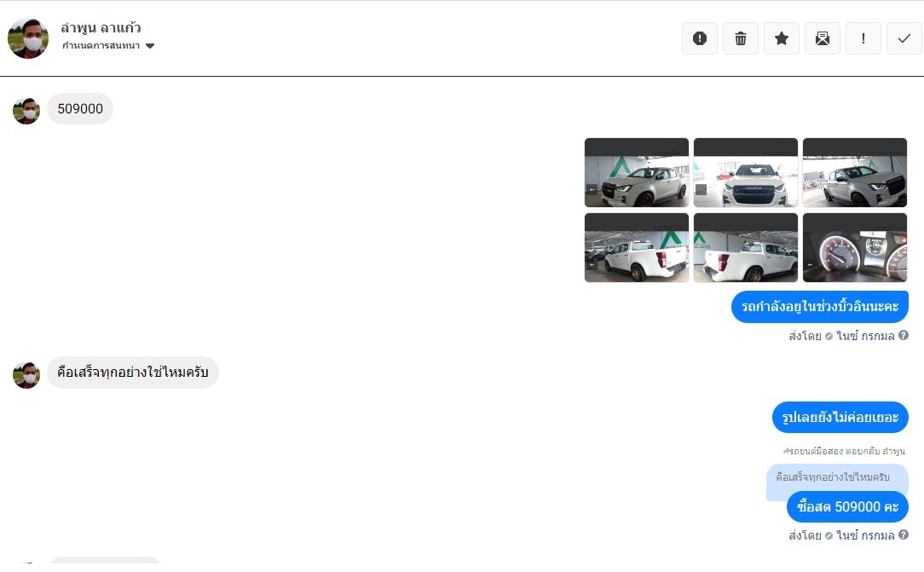
Task: Click the quoted reply preview คือเสร็จทุกอย่างใช่ไหมครับ
Action: pos(833,477)
